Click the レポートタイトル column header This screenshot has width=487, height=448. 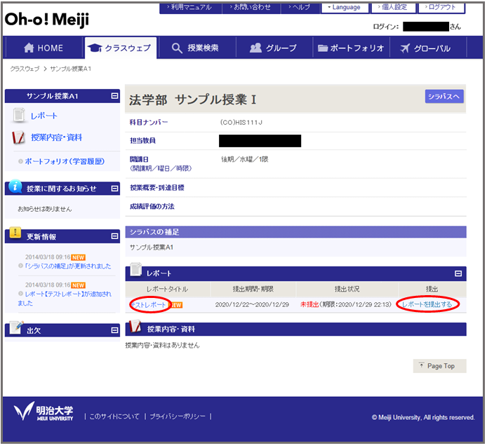pyautogui.click(x=167, y=289)
